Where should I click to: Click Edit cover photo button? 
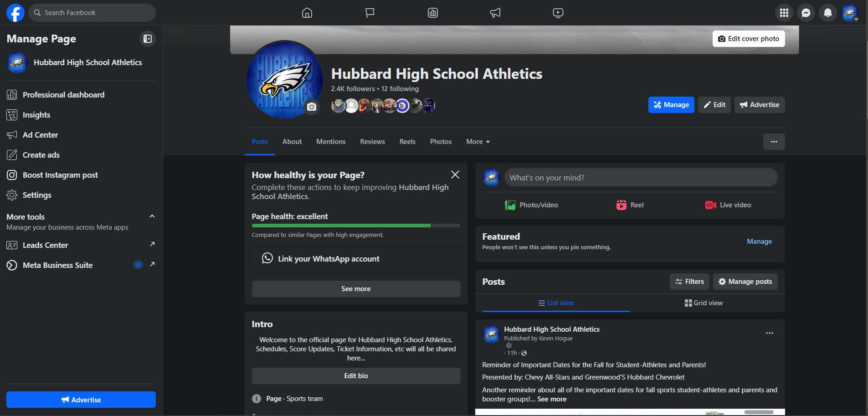[749, 39]
